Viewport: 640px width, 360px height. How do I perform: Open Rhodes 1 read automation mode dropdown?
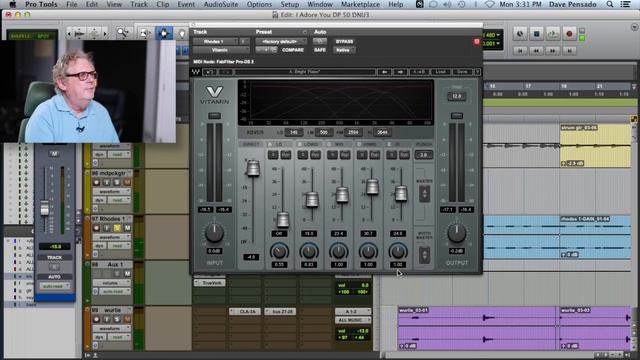(119, 246)
